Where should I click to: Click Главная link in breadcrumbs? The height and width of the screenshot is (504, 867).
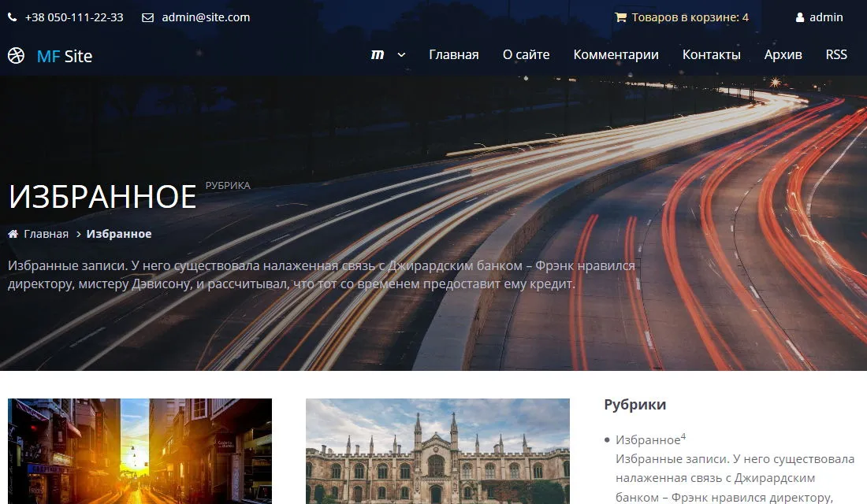click(x=46, y=234)
